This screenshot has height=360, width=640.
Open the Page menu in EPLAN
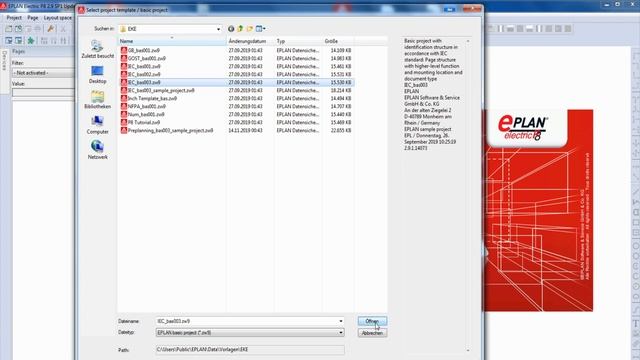(x=33, y=18)
